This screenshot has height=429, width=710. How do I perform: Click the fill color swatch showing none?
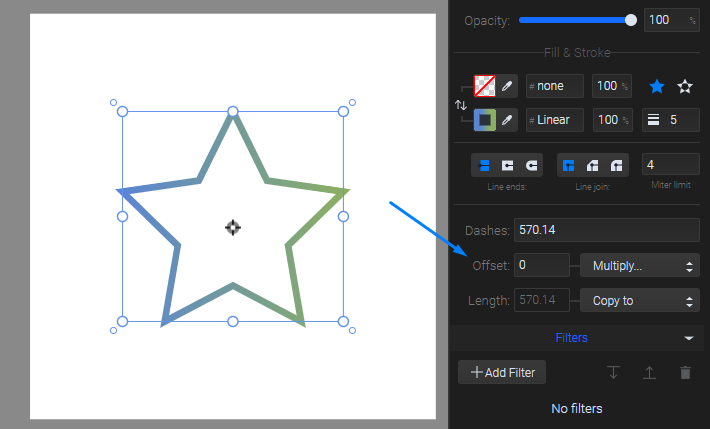click(485, 86)
